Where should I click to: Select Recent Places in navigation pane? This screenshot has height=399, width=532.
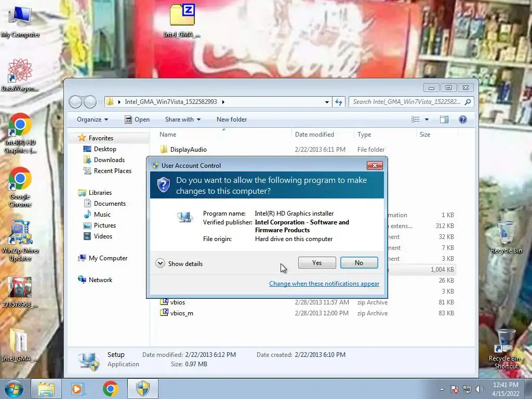click(113, 170)
